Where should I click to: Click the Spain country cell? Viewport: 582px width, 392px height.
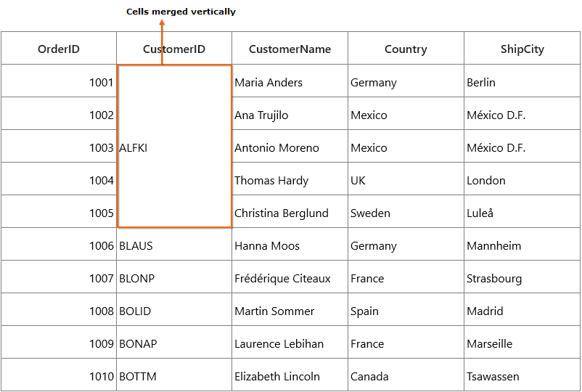406,309
